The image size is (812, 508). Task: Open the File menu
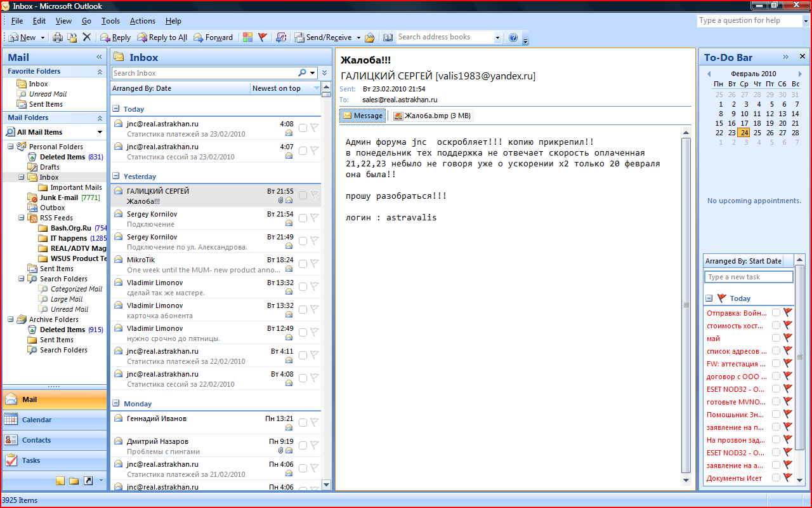(x=17, y=21)
